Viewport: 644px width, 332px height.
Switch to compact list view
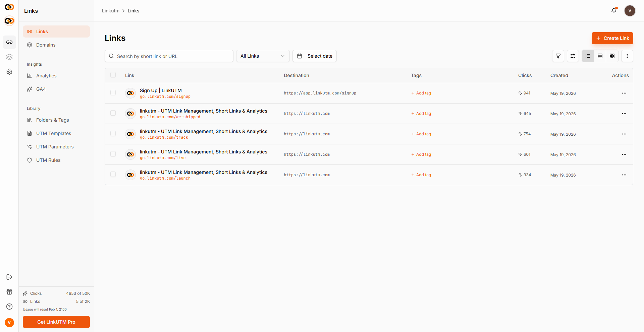[x=588, y=56]
